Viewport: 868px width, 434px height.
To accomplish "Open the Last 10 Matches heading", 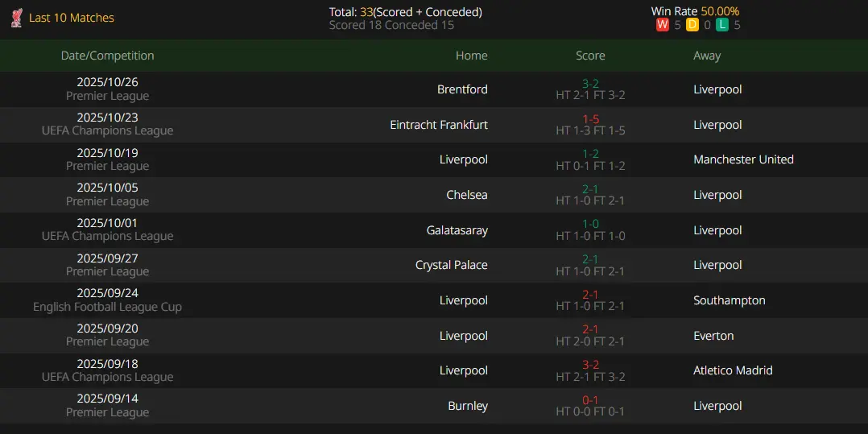I will 72,18.
